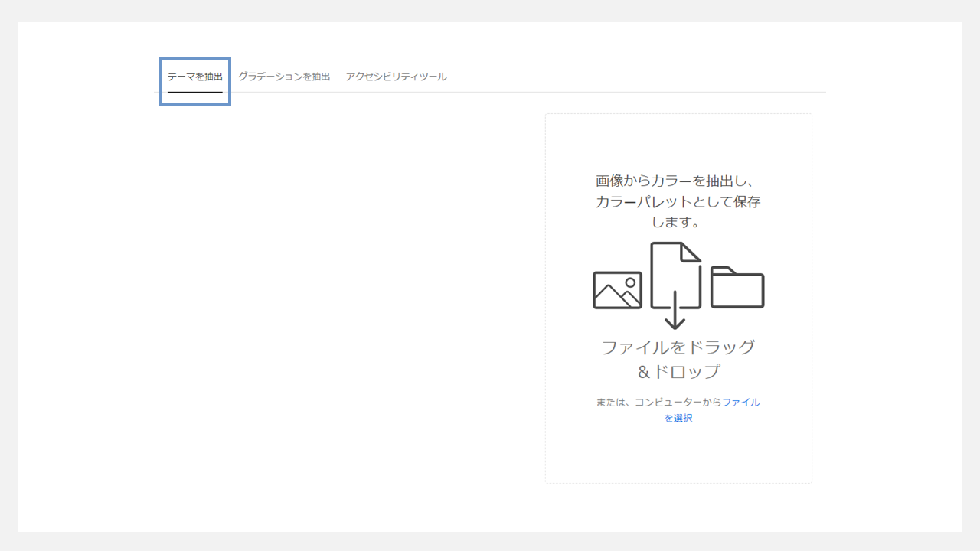This screenshot has width=980, height=551.
Task: Select the テーマを抽出 tab
Action: point(195,77)
